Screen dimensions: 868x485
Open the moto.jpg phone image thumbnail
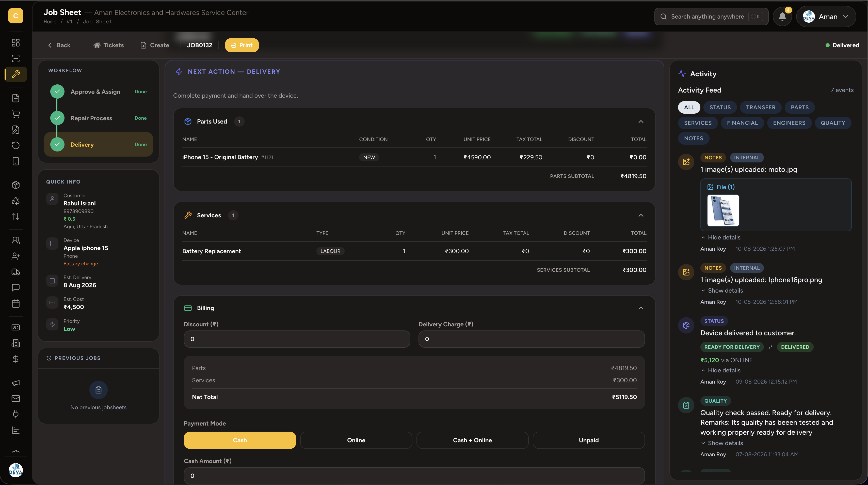(723, 210)
